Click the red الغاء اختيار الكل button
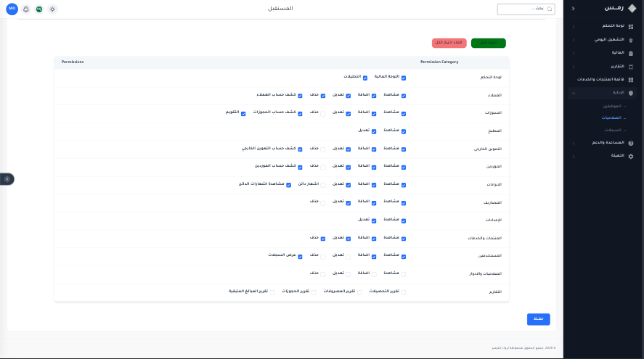 (x=449, y=43)
